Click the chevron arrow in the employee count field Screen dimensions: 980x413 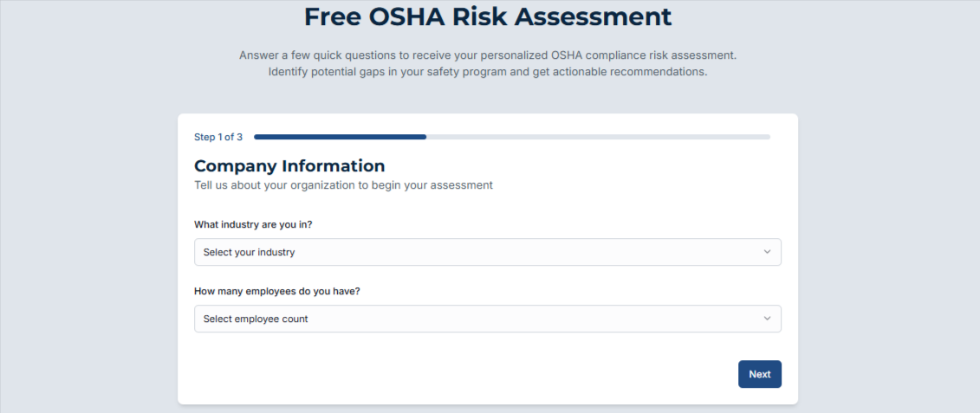767,319
